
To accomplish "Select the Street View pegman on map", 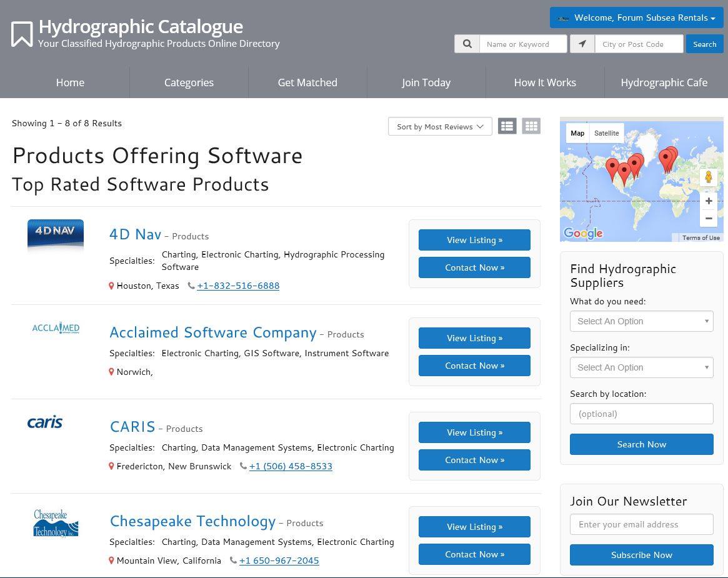I will (709, 177).
